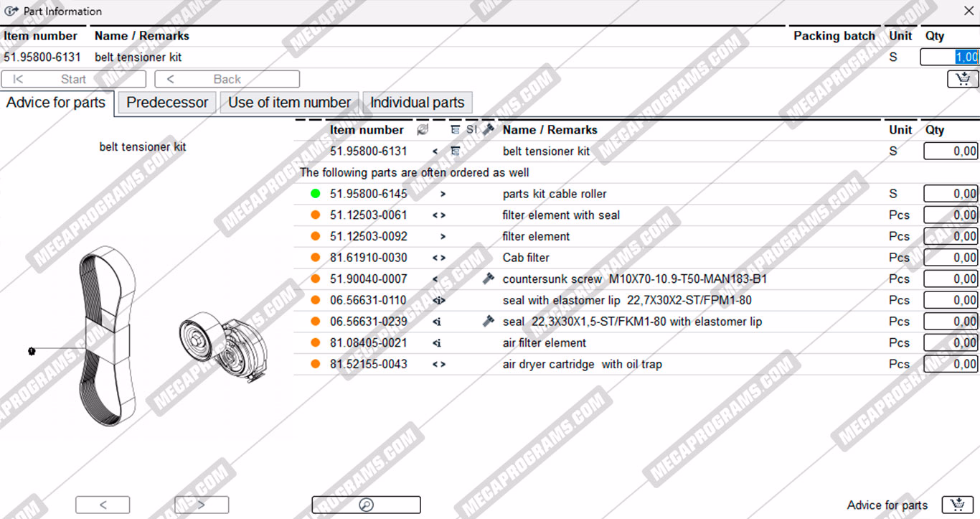Click the orange dot for filter element with seal
The width and height of the screenshot is (980, 519).
315,215
